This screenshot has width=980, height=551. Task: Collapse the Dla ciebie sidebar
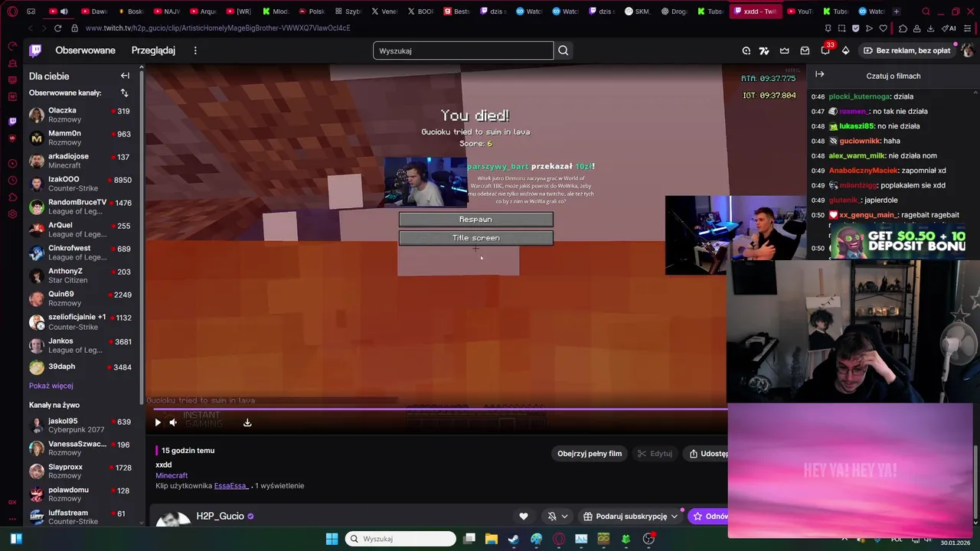point(125,76)
